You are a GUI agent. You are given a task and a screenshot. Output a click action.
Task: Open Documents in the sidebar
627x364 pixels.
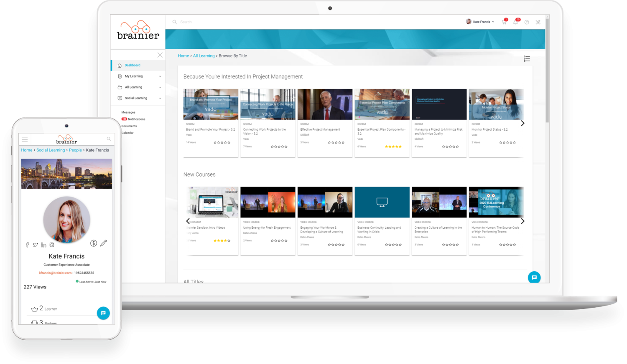(x=129, y=126)
